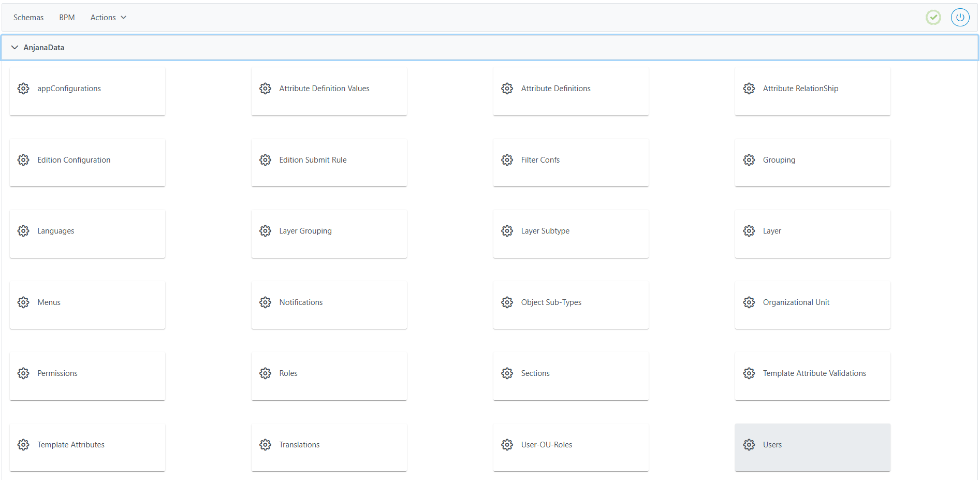Open the Actions dropdown menu
This screenshot has width=980, height=480.
(x=108, y=18)
